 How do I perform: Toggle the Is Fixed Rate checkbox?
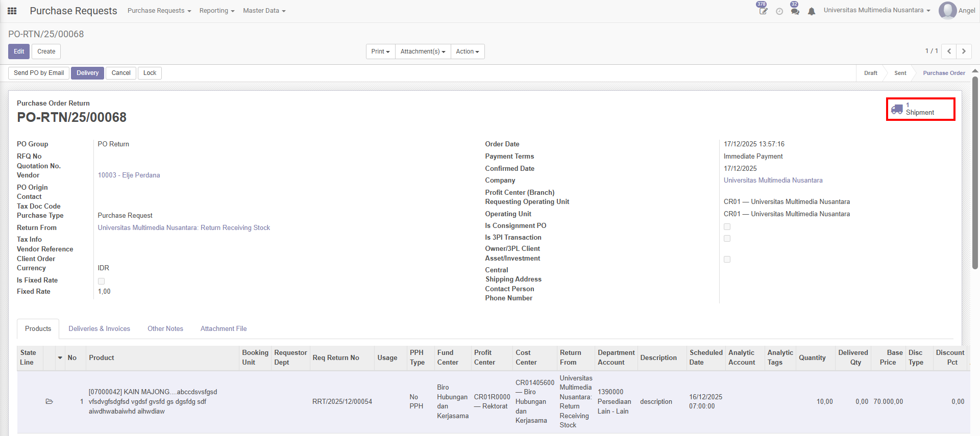point(101,281)
